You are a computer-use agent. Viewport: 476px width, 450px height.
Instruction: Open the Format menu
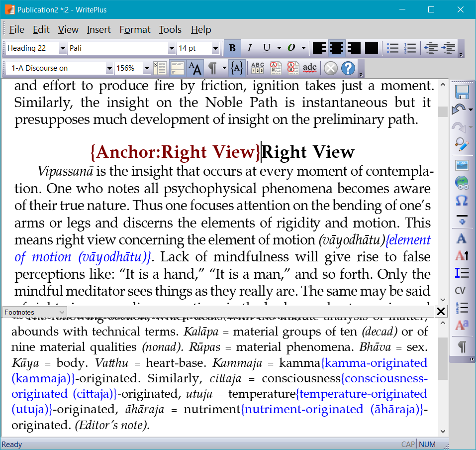[x=135, y=30]
